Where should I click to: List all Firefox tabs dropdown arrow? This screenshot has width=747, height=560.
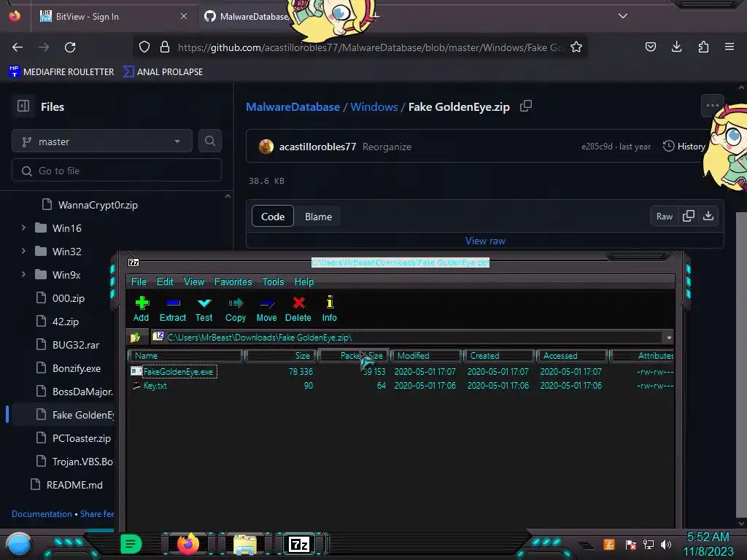coord(623,16)
